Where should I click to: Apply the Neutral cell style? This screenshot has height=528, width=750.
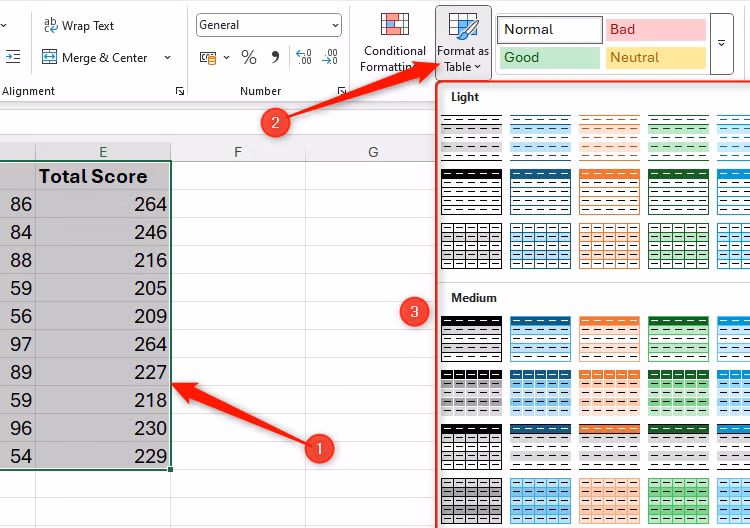tap(656, 58)
